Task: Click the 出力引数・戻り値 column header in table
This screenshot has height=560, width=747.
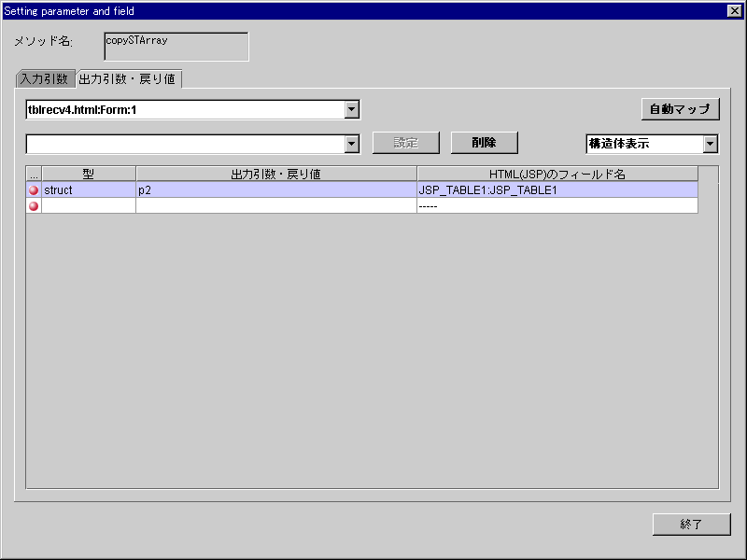Action: click(275, 174)
